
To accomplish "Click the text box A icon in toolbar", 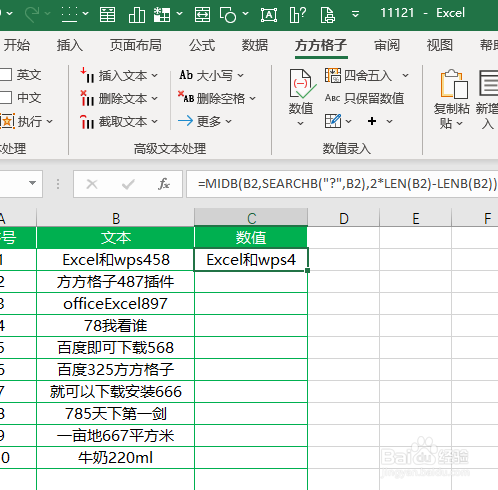I will tap(269, 14).
